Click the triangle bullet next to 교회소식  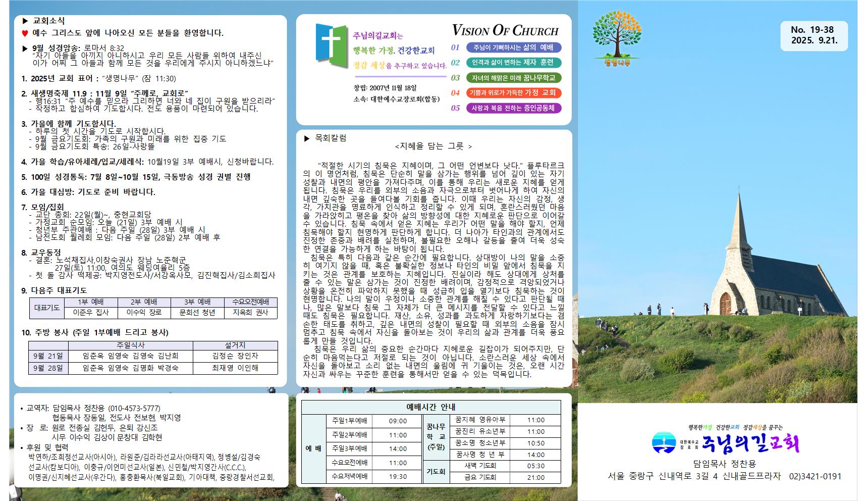coord(25,21)
